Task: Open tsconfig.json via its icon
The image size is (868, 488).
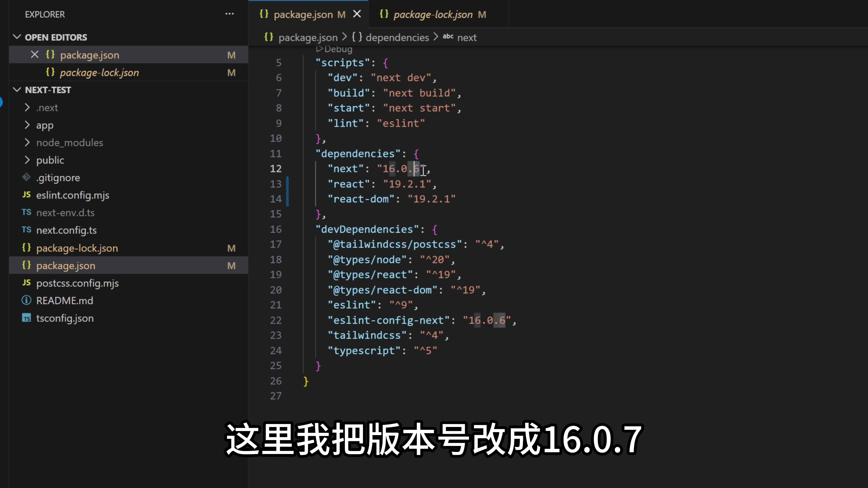Action: [26, 318]
